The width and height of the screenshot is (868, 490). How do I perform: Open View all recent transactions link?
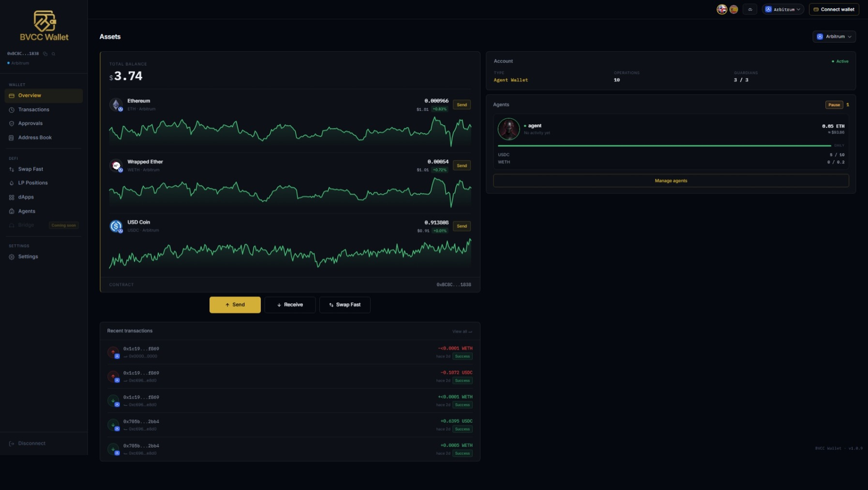pyautogui.click(x=462, y=332)
